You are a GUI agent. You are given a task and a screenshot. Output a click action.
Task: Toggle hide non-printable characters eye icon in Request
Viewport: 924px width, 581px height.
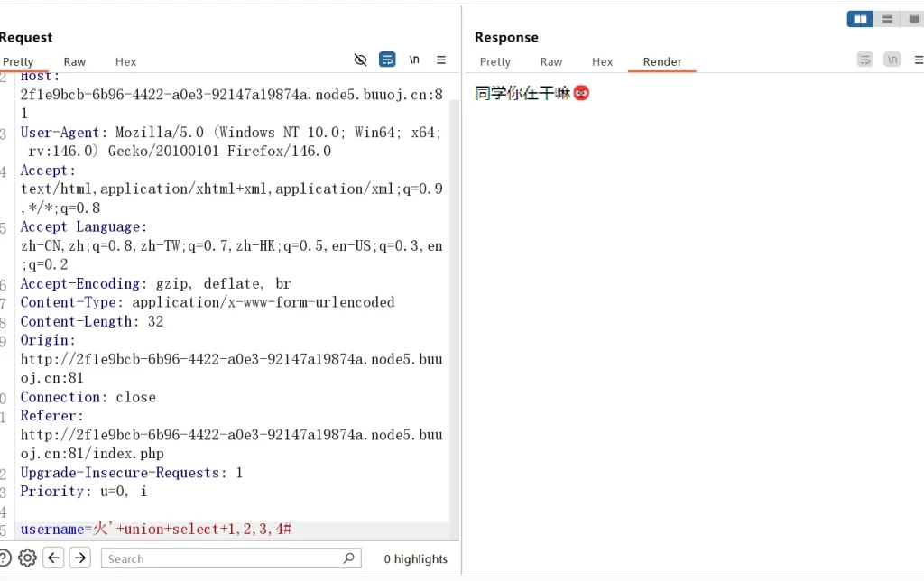click(361, 60)
